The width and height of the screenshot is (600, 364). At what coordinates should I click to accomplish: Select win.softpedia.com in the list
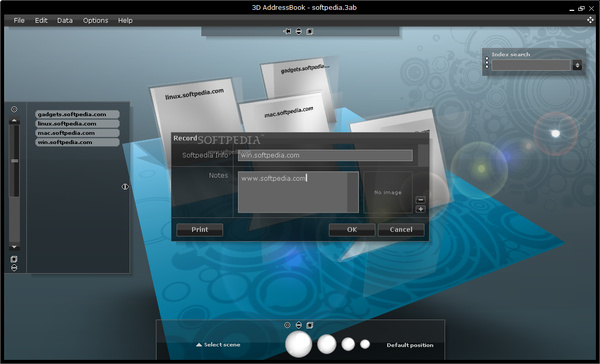77,142
